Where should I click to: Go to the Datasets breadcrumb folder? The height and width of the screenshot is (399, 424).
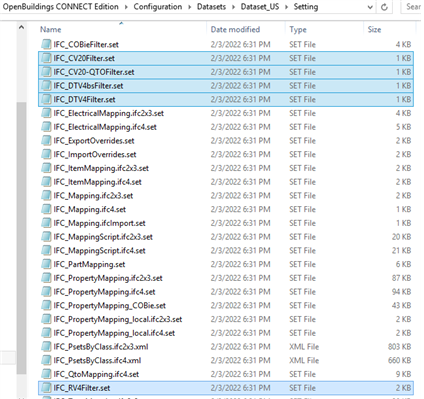(211, 7)
